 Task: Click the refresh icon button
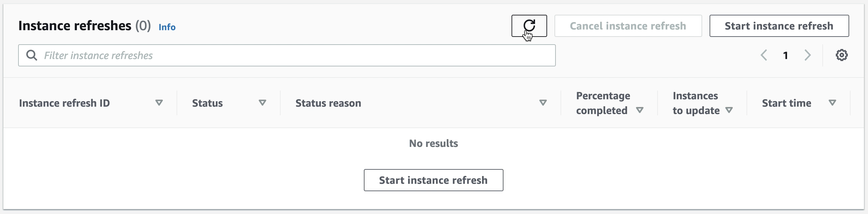[529, 26]
